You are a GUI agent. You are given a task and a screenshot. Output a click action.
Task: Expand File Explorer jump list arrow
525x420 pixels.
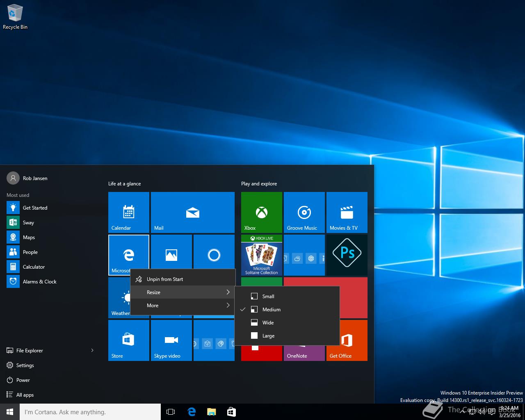coord(92,350)
